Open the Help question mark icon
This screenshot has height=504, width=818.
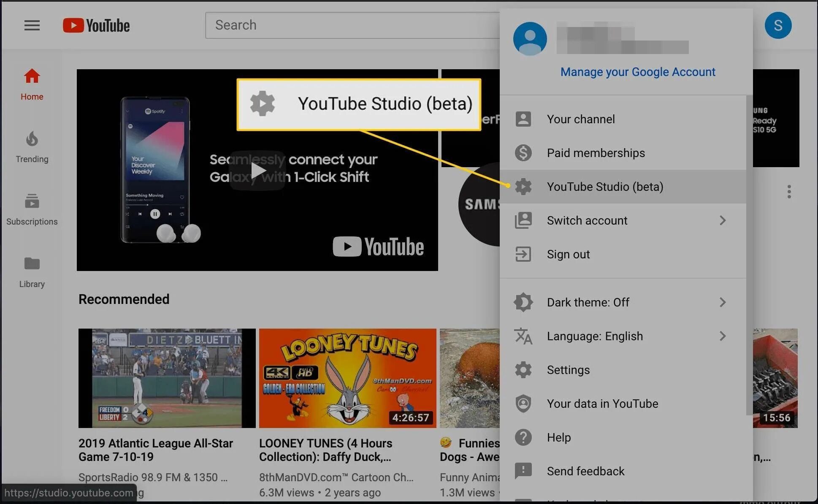523,437
